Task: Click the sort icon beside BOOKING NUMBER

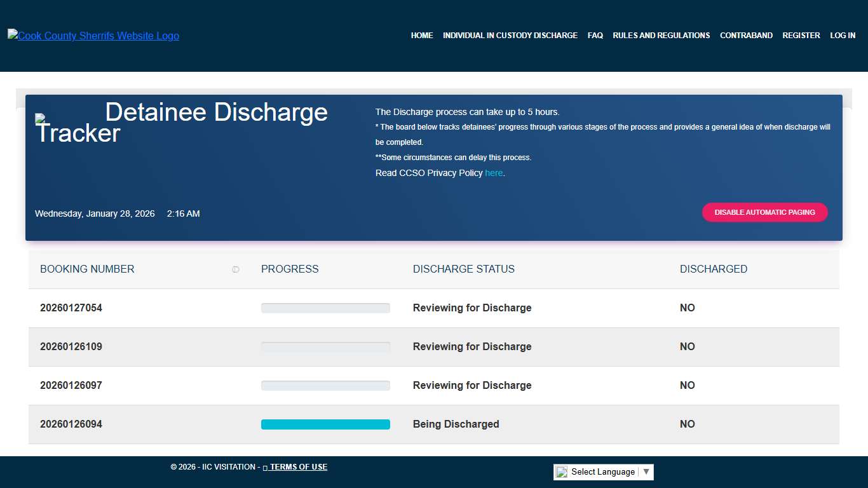Action: (236, 269)
